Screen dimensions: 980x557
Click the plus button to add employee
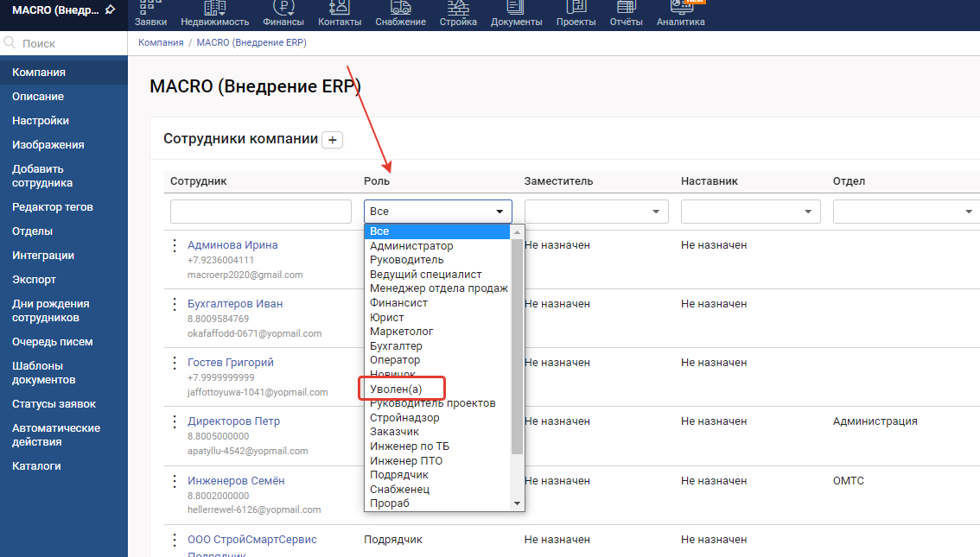click(x=333, y=140)
